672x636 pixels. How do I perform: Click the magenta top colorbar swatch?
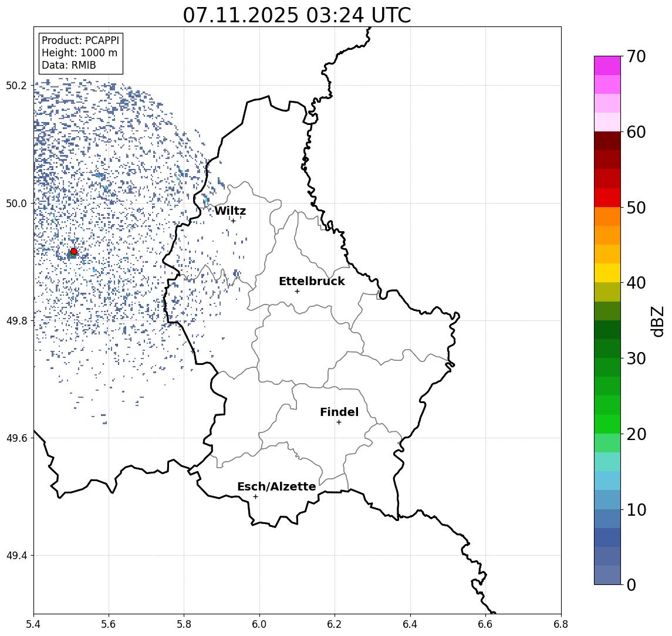(x=607, y=66)
